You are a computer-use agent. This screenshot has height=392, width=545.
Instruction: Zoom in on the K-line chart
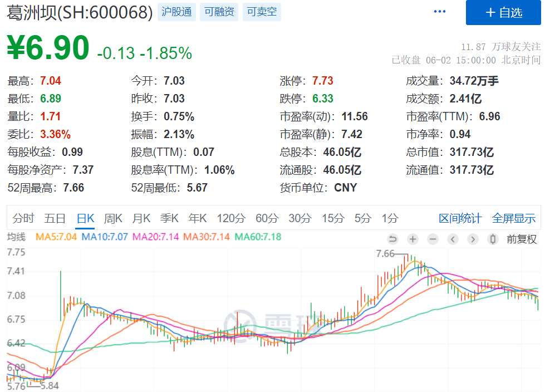click(413, 239)
